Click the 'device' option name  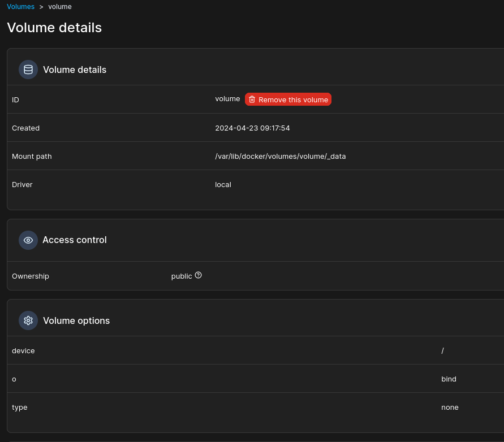23,351
